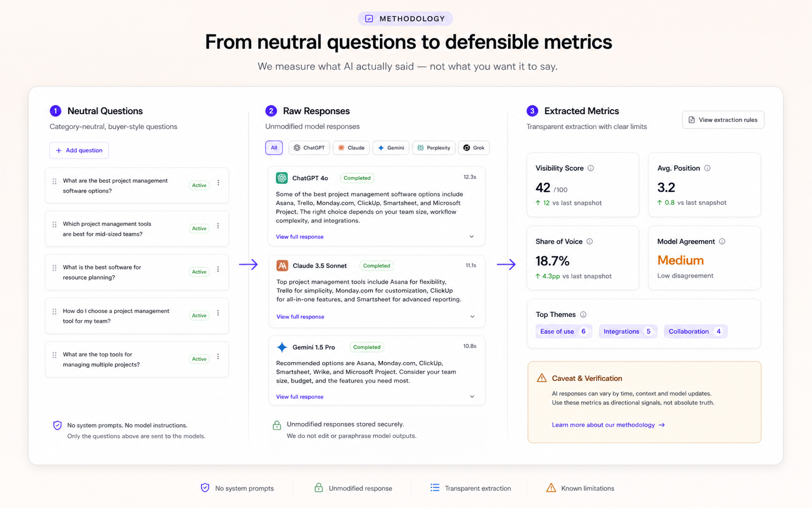Image resolution: width=812 pixels, height=508 pixels.
Task: Toggle Active status on 'managing multiple projects' question
Action: point(199,359)
